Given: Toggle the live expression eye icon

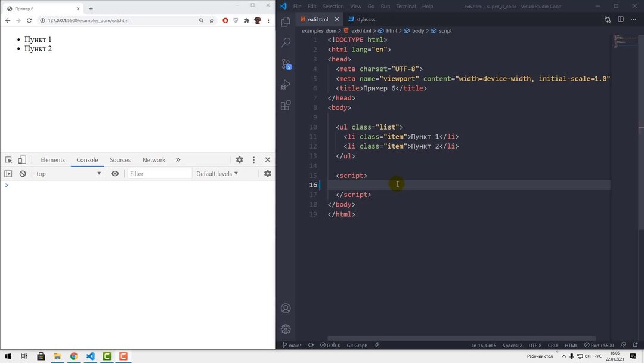Looking at the screenshot, I should pyautogui.click(x=115, y=174).
